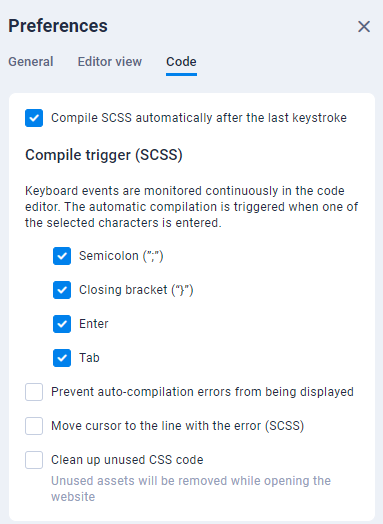The width and height of the screenshot is (383, 524).
Task: Click the 'Compile SCSS automatically' label text
Action: (199, 118)
